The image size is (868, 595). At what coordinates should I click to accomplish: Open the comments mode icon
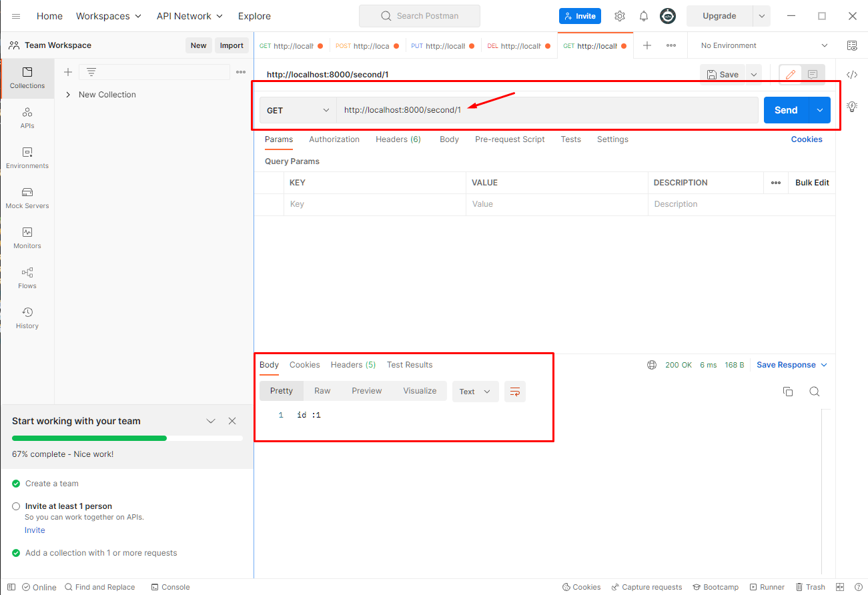[x=813, y=75]
